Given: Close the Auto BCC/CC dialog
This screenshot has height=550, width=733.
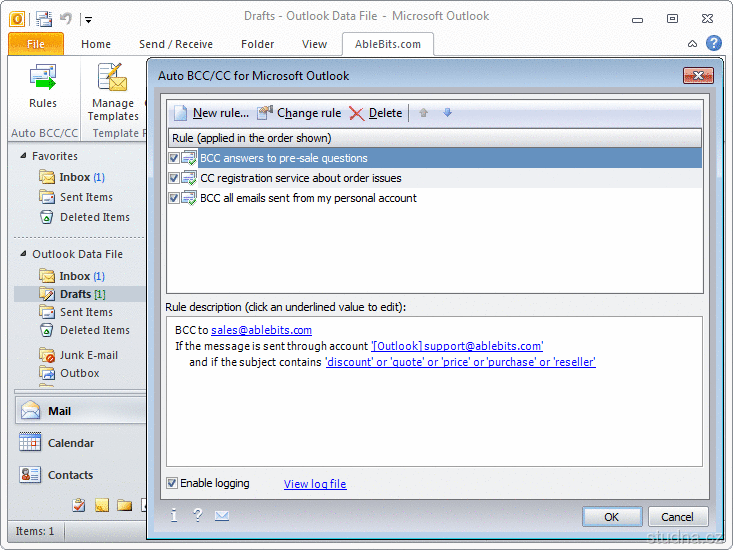Looking at the screenshot, I should [x=698, y=76].
